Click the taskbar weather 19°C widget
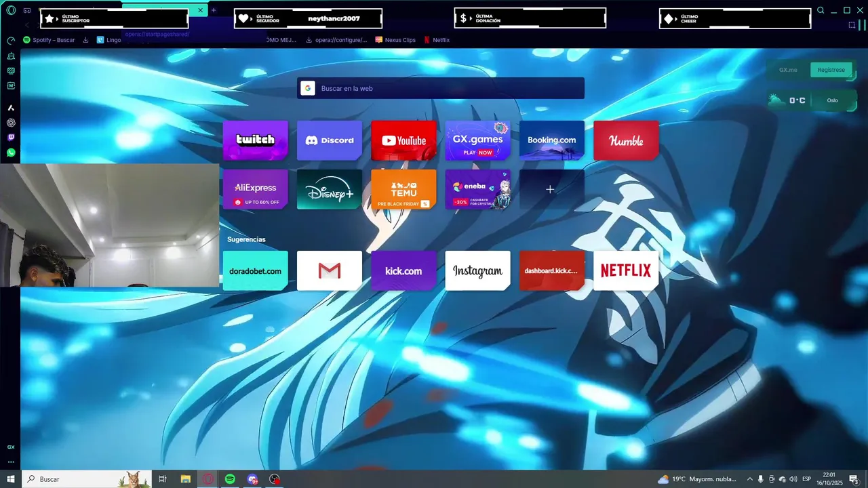This screenshot has height=488, width=868. (x=696, y=479)
